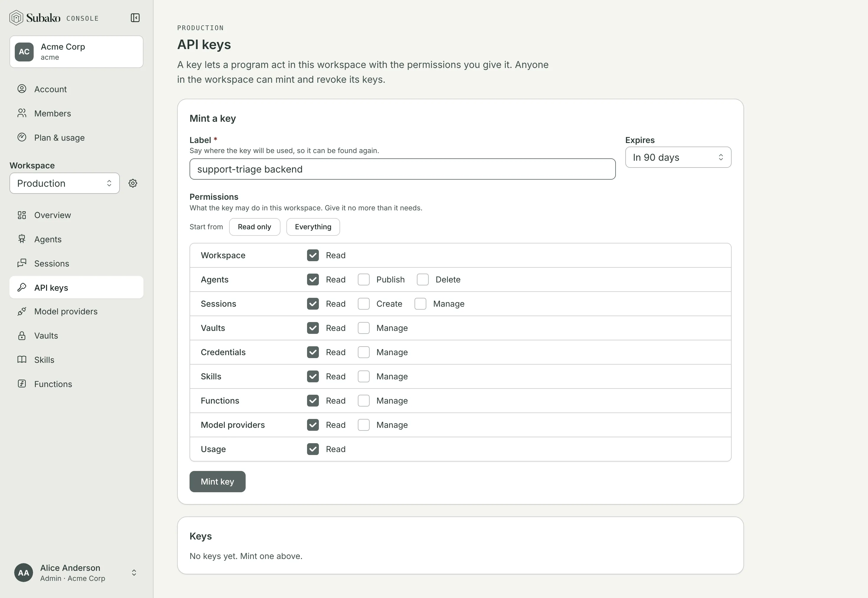Viewport: 868px width, 598px height.
Task: Click the Mint key button
Action: pyautogui.click(x=218, y=482)
